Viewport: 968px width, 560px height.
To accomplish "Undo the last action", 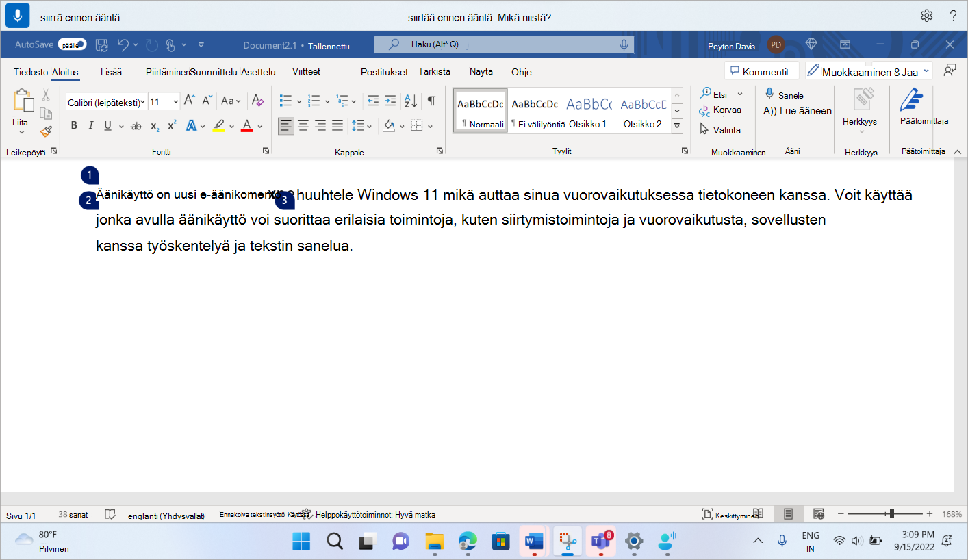I will point(123,45).
